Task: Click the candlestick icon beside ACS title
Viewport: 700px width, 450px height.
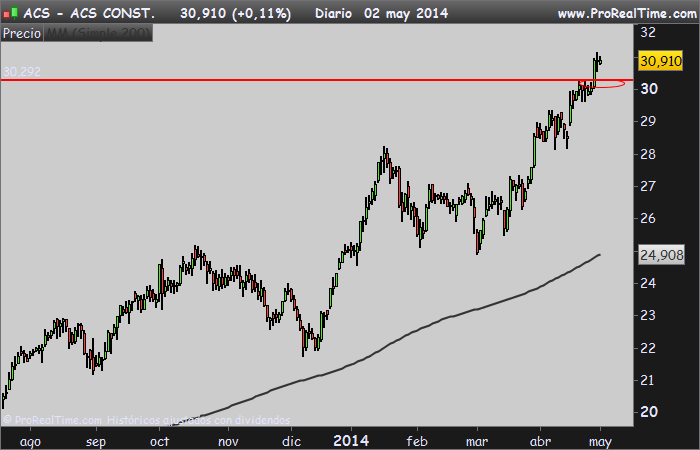Action: (10, 13)
